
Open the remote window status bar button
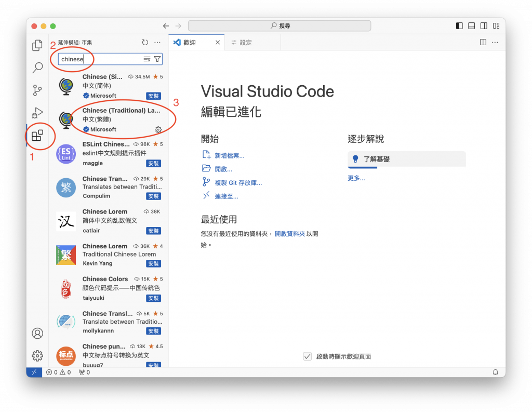[34, 373]
